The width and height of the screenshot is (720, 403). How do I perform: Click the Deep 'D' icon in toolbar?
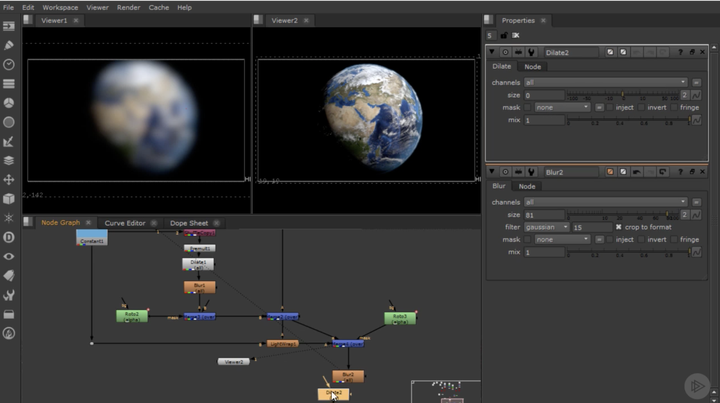tap(9, 237)
